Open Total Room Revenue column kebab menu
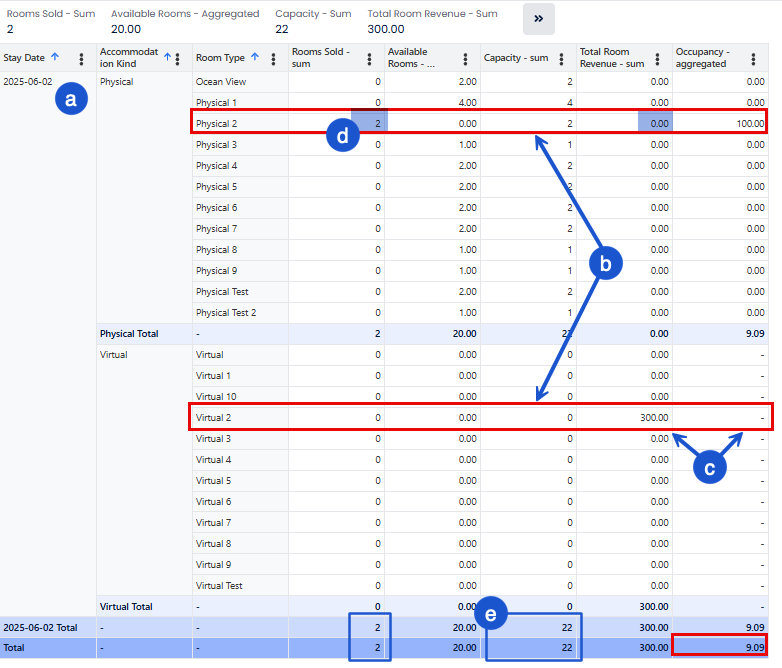782x668 pixels. pos(657,58)
